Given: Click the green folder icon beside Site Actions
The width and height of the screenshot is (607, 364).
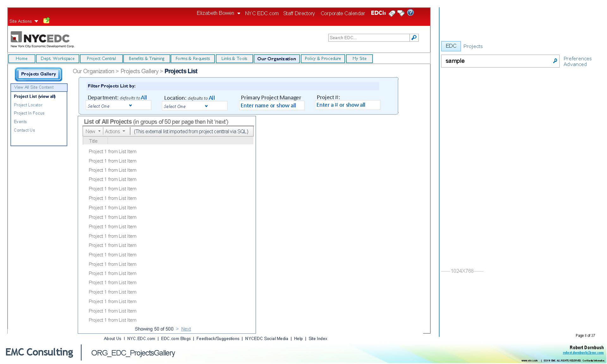Looking at the screenshot, I should (46, 21).
